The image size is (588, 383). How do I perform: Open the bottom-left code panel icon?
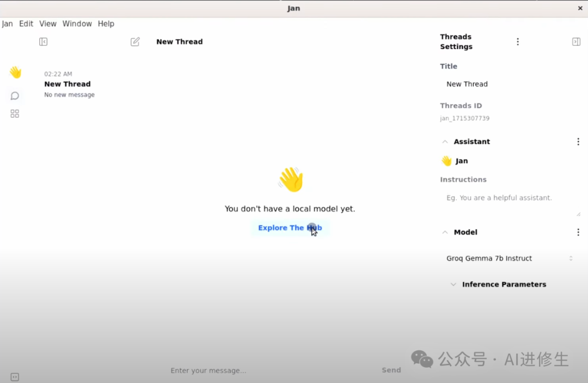(x=15, y=376)
